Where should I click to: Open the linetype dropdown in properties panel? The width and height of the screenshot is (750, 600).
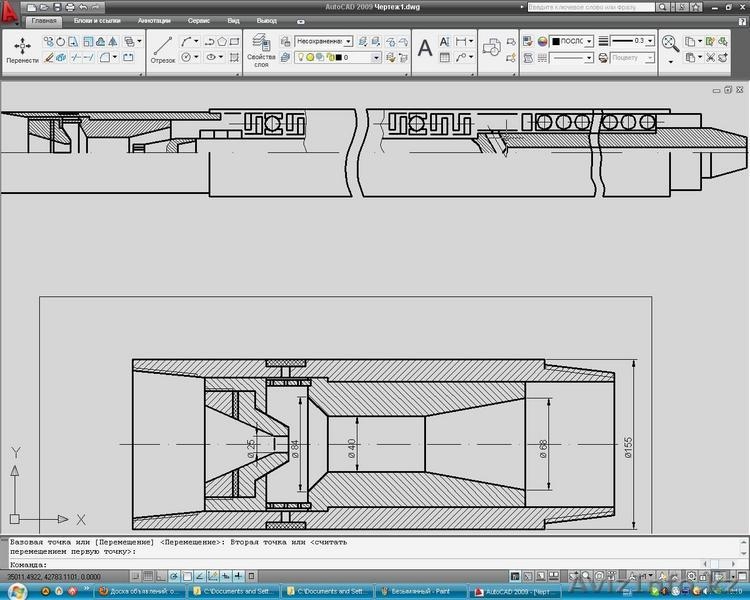572,58
